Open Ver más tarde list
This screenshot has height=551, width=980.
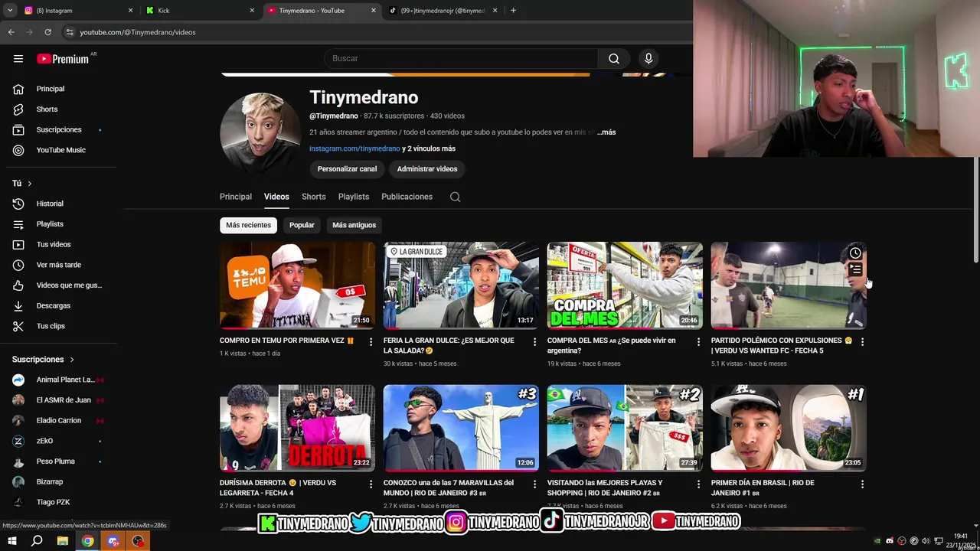pos(58,265)
